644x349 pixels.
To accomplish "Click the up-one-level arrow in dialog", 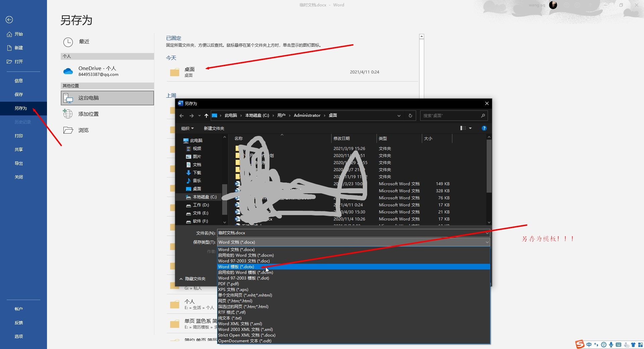I will 206,116.
